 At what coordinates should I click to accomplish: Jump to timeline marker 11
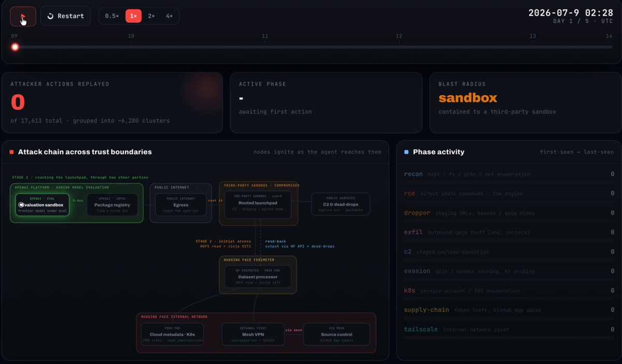265,36
